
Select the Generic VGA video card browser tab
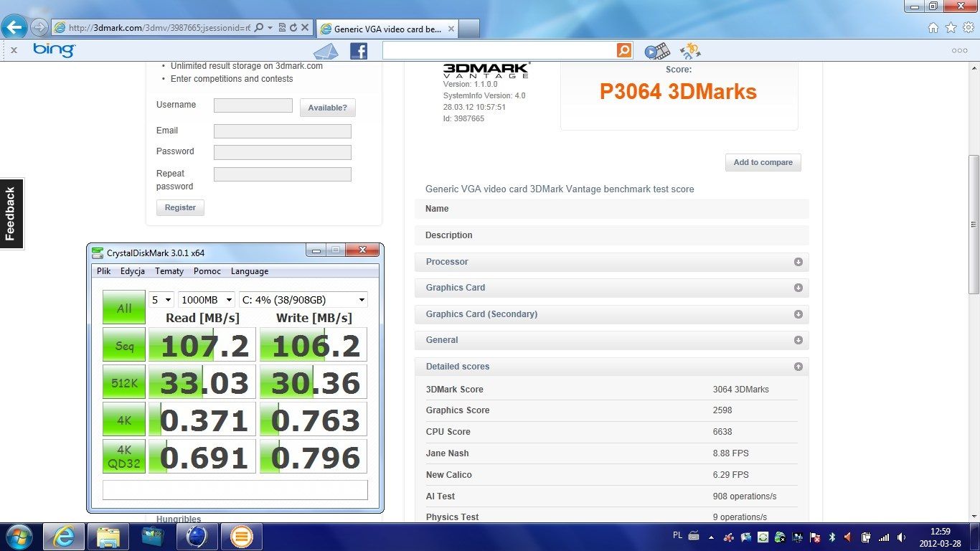387,29
